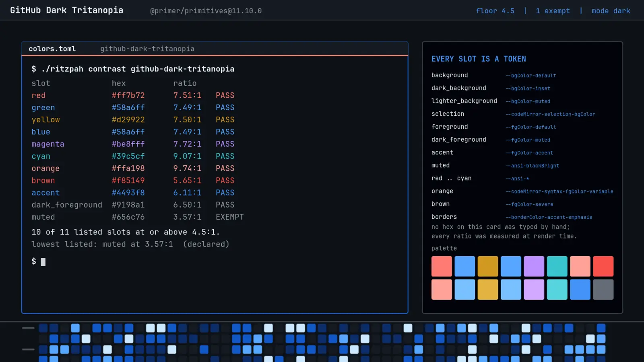The image size is (644, 362).
Task: Select the --borderColor-accent-emphasis token
Action: (549, 217)
